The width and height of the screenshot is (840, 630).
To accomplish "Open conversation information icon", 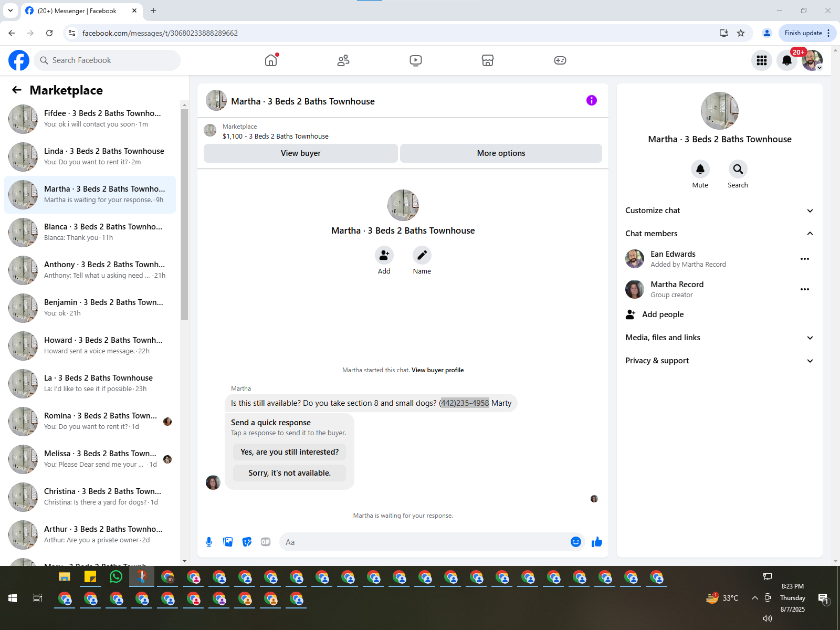I will point(592,100).
